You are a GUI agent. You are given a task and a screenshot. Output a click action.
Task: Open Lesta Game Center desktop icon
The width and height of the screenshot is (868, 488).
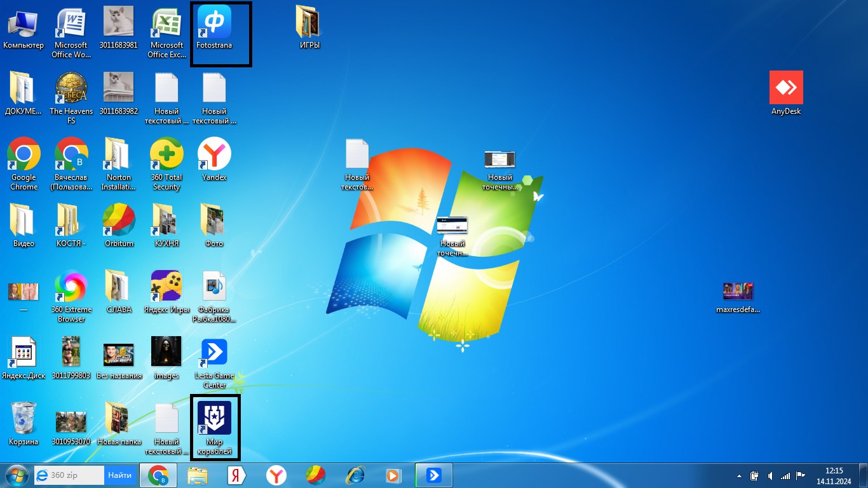click(214, 362)
